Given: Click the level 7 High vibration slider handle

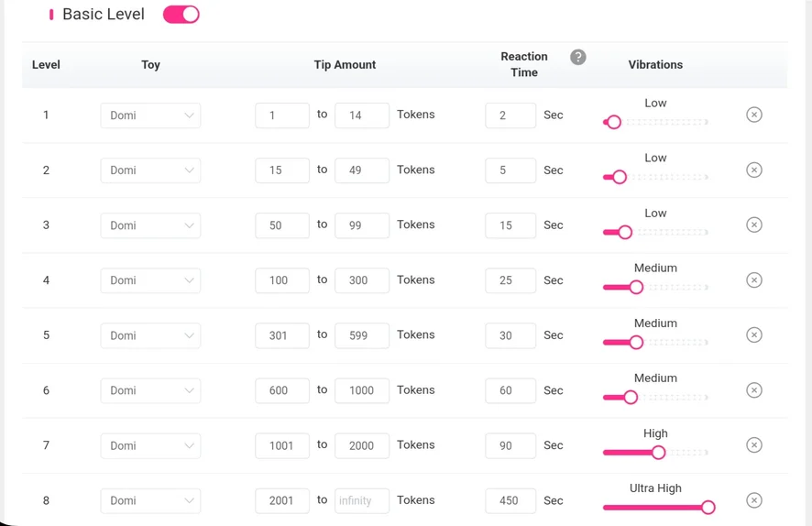Looking at the screenshot, I should tap(658, 452).
